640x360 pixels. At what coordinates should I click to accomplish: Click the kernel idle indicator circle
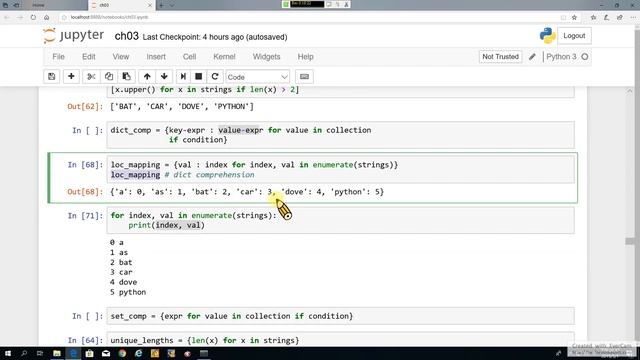click(585, 57)
